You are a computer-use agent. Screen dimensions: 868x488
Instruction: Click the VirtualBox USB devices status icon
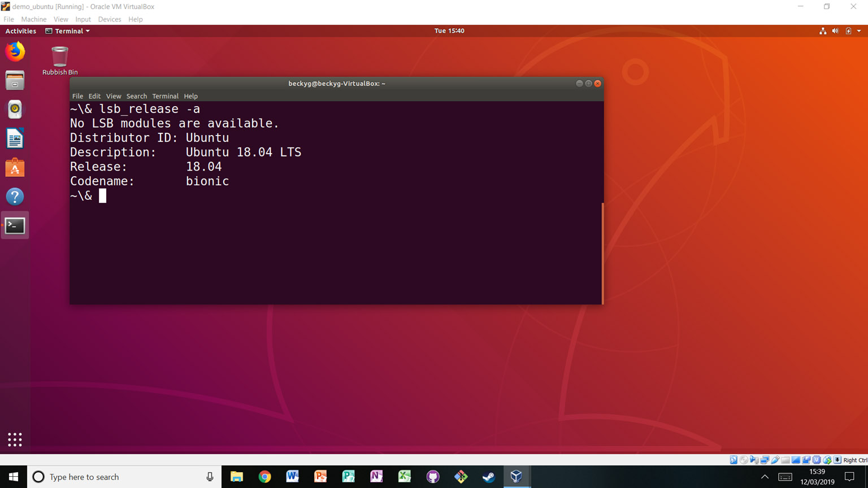775,460
